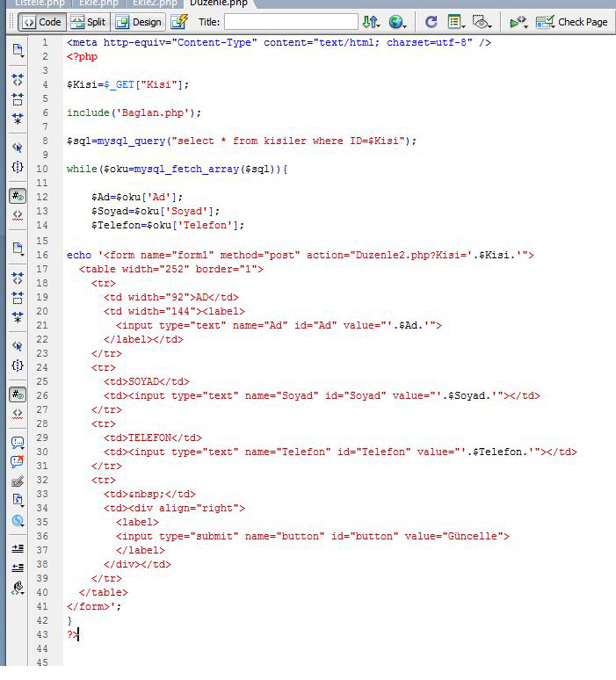616x680 pixels.
Task: Open Format Source Code menu
Action: [18, 588]
